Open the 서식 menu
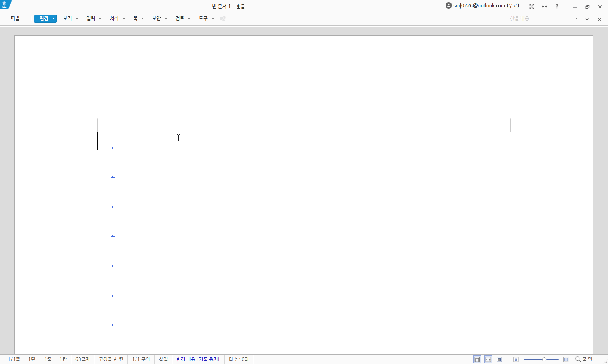The width and height of the screenshot is (608, 364). pyautogui.click(x=114, y=18)
